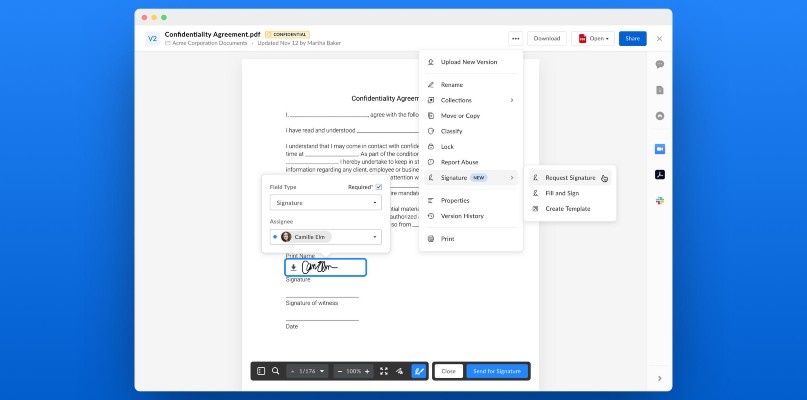Image resolution: width=807 pixels, height=400 pixels.
Task: Toggle the thumbnails sidebar icon in bottom toolbar
Action: point(261,371)
